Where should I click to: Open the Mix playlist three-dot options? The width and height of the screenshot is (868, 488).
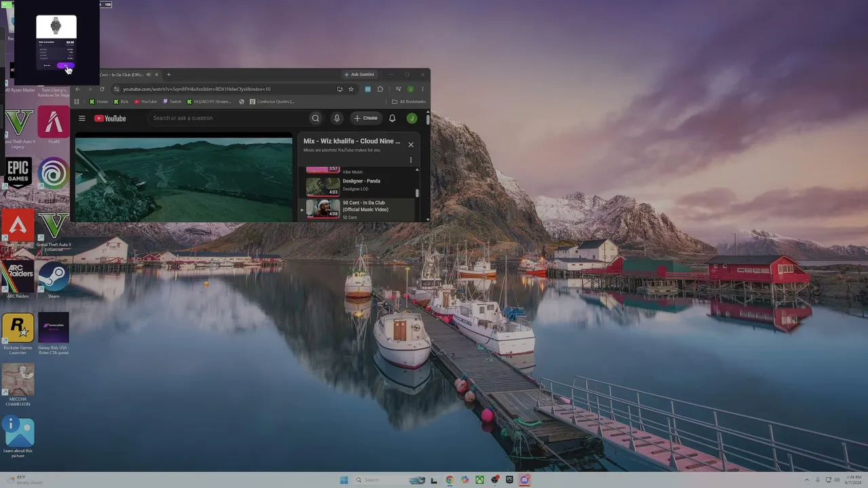point(410,161)
